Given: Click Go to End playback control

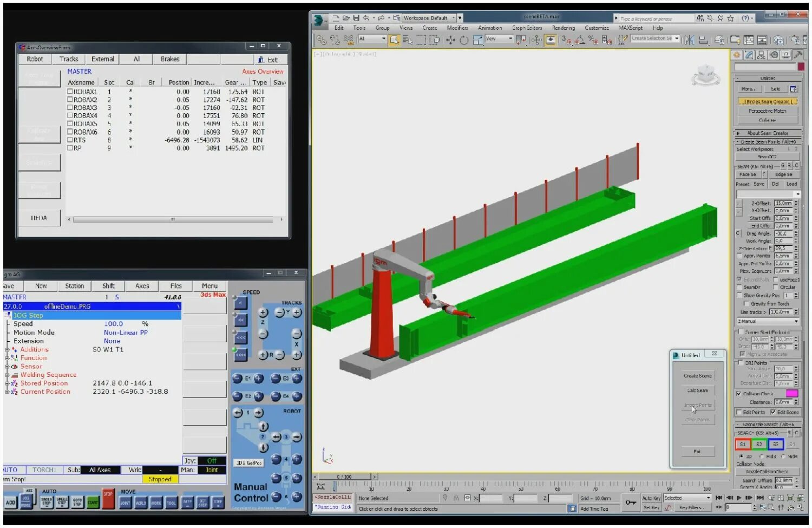Looking at the screenshot, I should tap(759, 498).
